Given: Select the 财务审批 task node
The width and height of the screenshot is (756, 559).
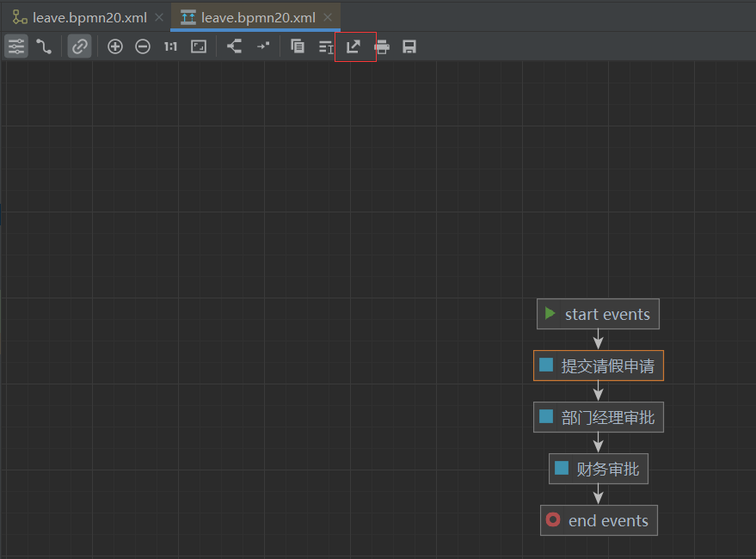Looking at the screenshot, I should point(599,469).
